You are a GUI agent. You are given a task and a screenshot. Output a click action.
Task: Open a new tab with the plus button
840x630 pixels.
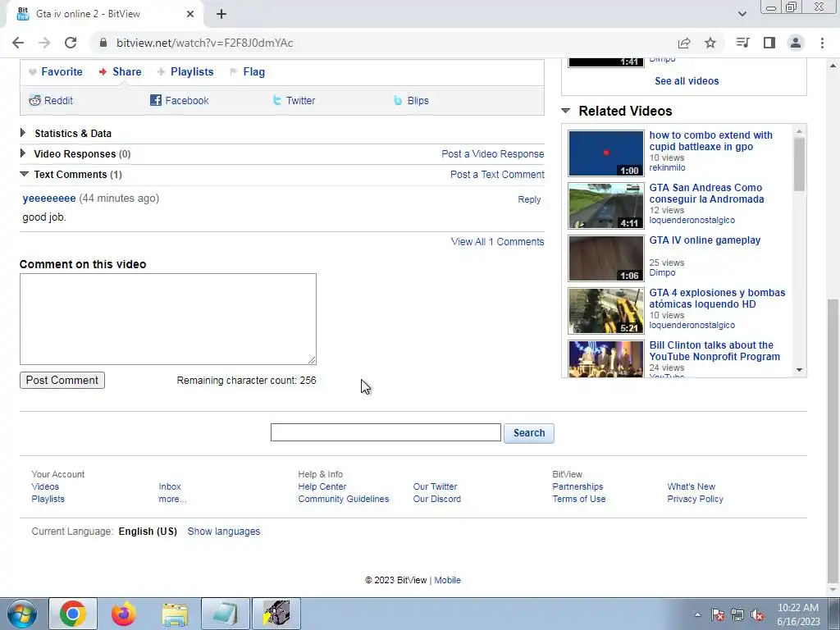pos(221,14)
